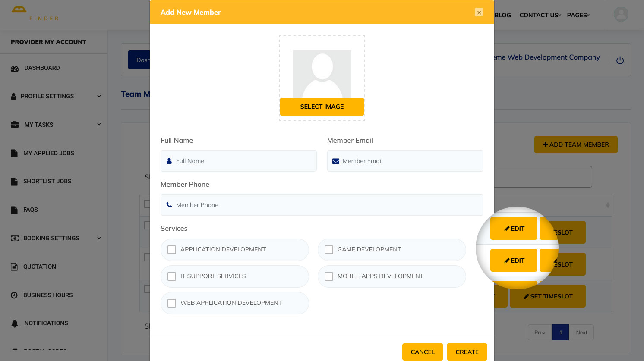This screenshot has width=644, height=361.
Task: Expand the My Tasks chevron
Action: pos(99,125)
